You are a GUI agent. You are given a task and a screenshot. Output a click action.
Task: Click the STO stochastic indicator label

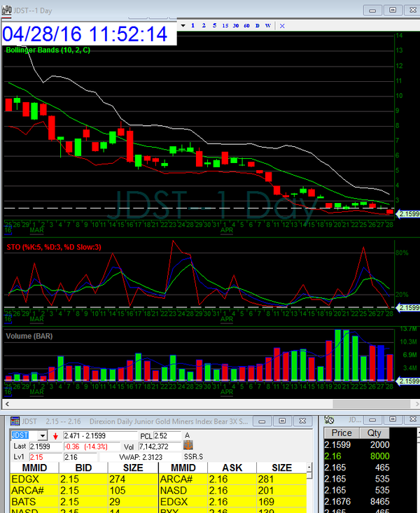[x=54, y=247]
